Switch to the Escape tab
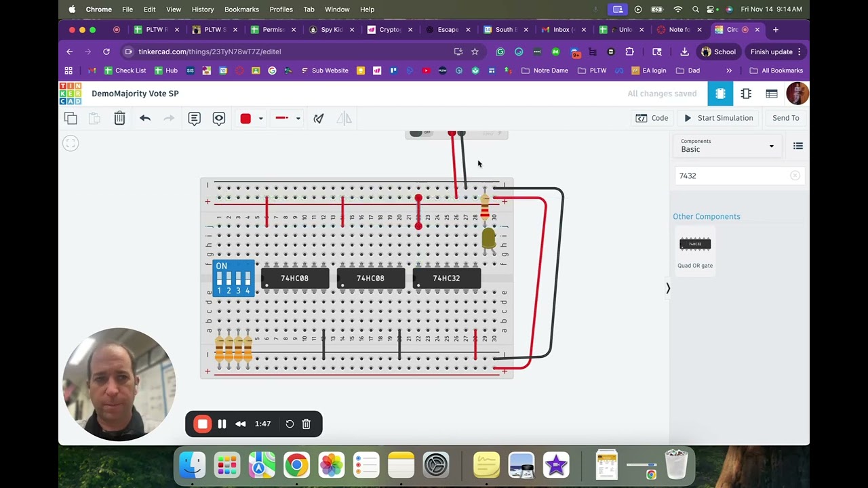The width and height of the screenshot is (868, 488). click(448, 30)
